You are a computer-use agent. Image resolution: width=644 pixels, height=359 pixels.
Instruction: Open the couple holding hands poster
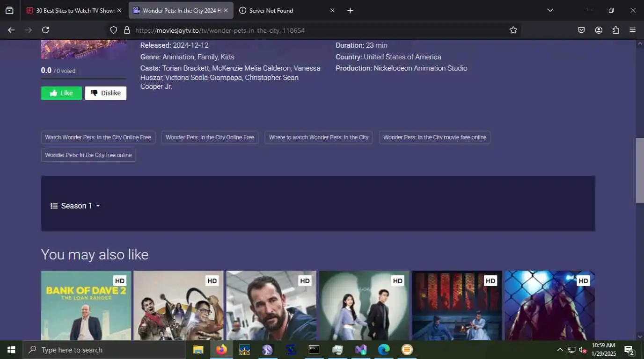click(x=364, y=306)
